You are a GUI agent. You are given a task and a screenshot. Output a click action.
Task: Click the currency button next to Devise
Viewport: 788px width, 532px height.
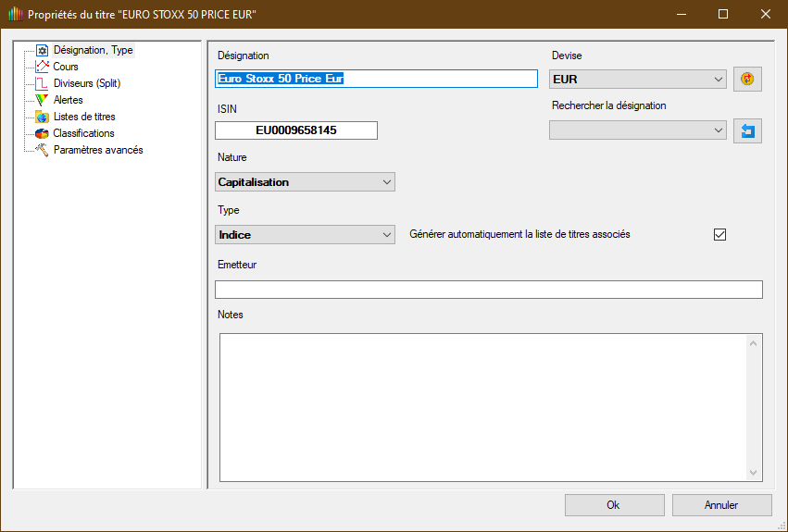pos(747,80)
